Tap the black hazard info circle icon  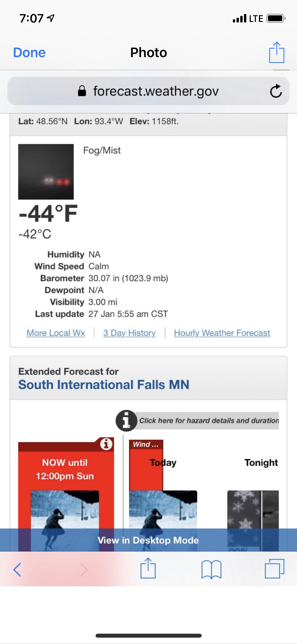[x=126, y=421]
